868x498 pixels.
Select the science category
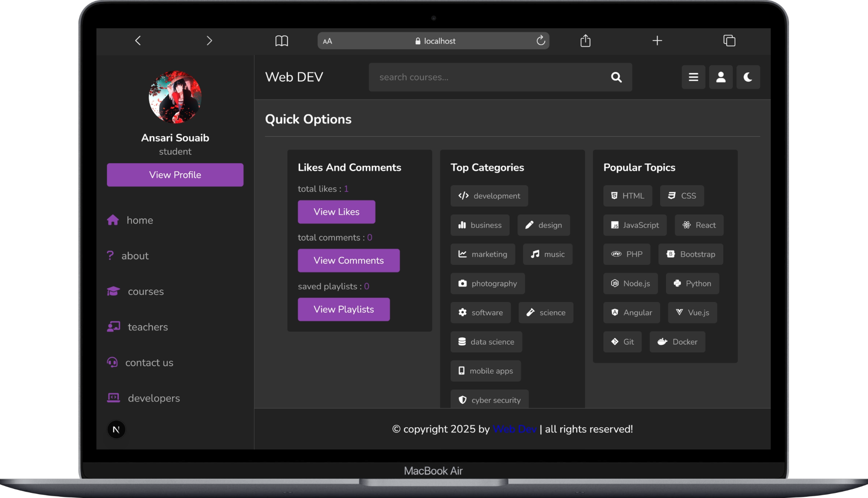point(546,312)
